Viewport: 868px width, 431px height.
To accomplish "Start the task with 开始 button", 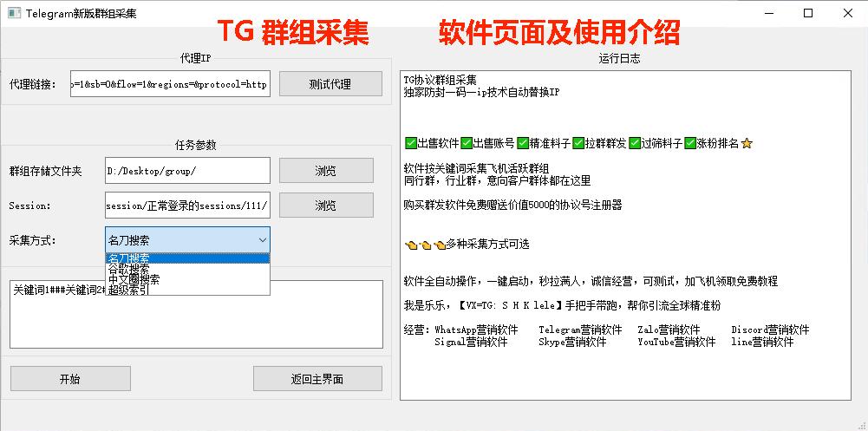I will coord(70,379).
